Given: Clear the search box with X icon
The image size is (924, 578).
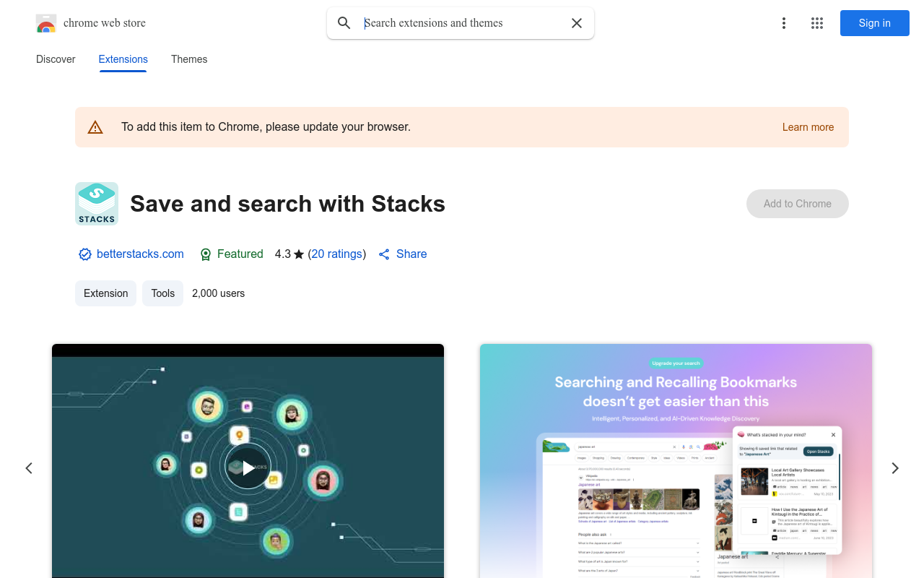Looking at the screenshot, I should [x=577, y=23].
